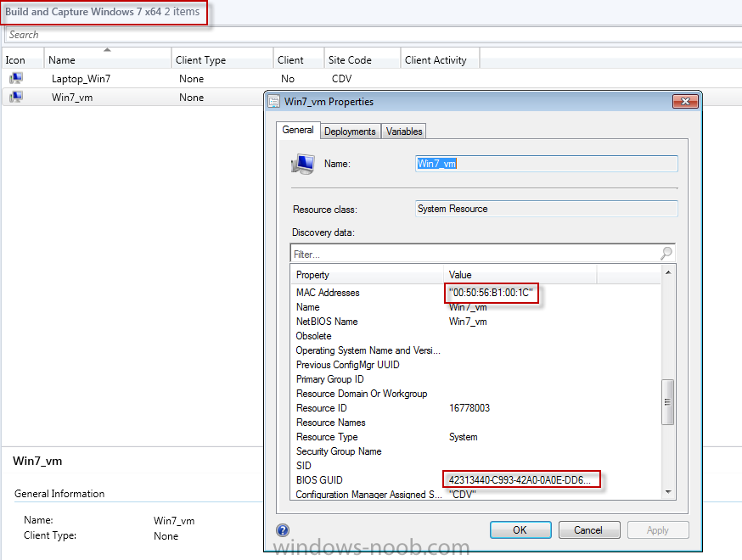Screen dimensions: 742x560
Task: Select the MAC Addresses property row
Action: pos(475,293)
